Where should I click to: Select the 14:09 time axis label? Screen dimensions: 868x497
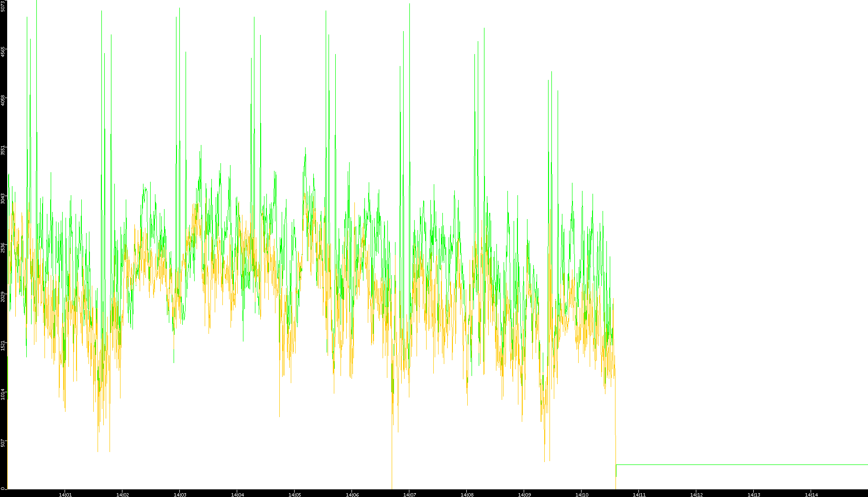524,495
